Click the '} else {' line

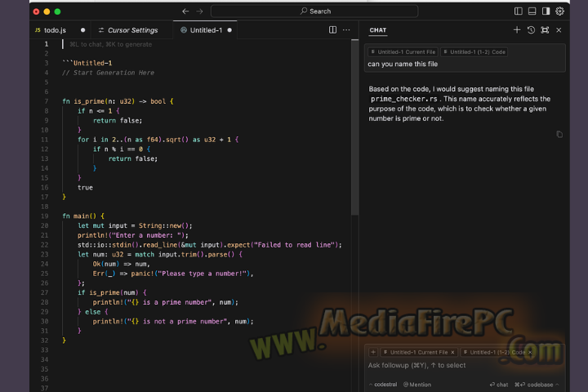pos(92,312)
